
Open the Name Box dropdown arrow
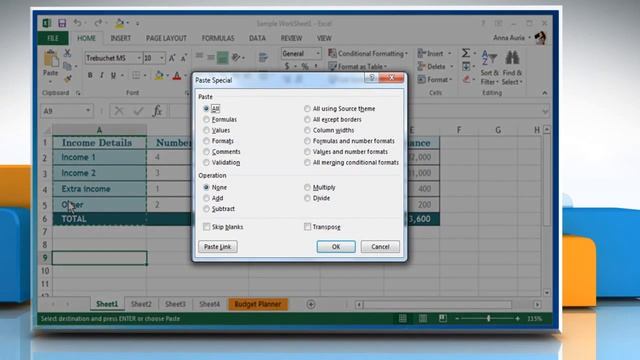tap(88, 111)
